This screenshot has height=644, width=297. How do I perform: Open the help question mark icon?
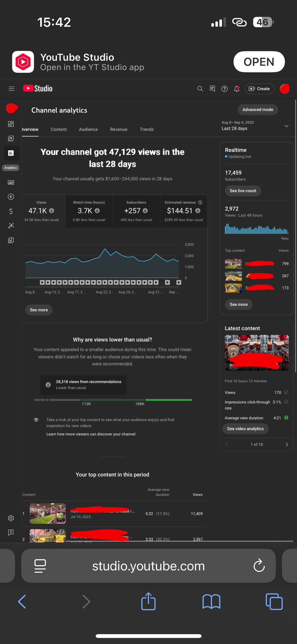point(224,89)
